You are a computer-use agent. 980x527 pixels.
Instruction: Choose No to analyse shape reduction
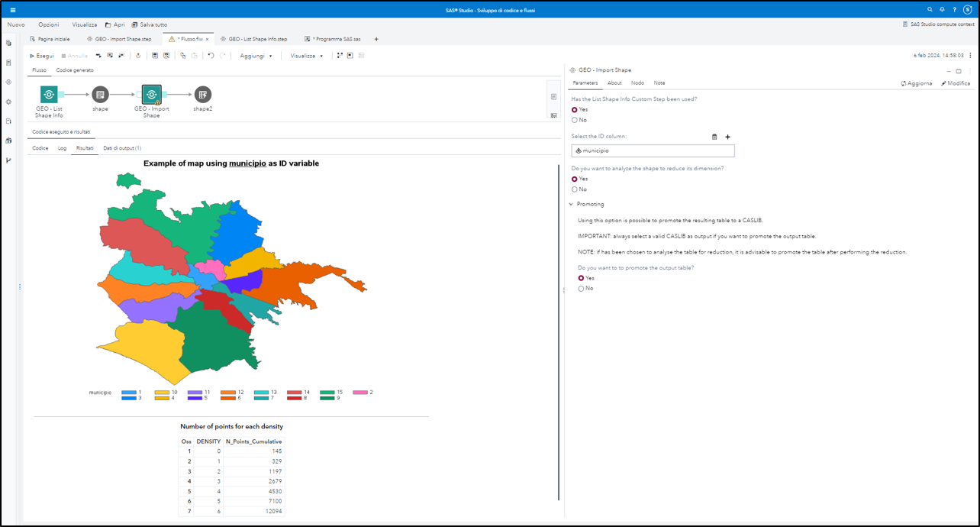(575, 189)
